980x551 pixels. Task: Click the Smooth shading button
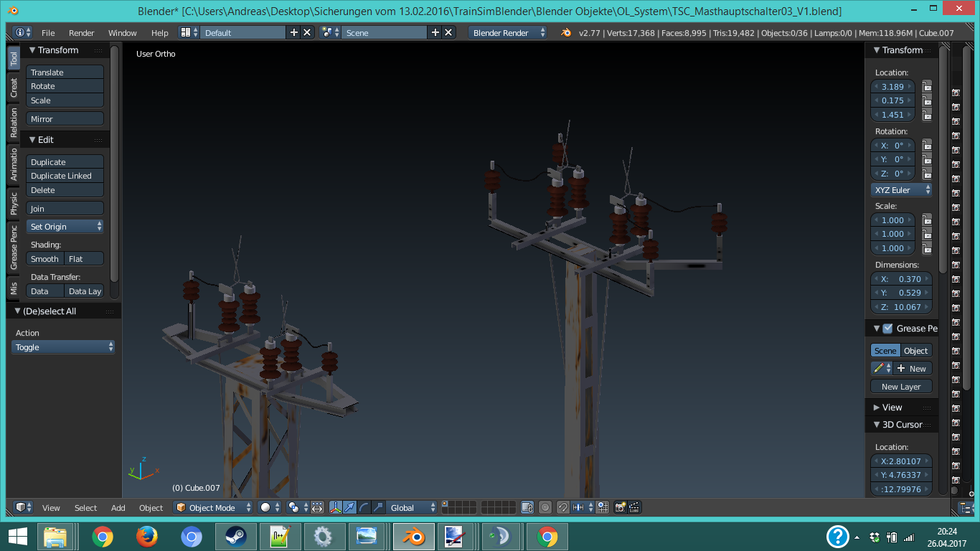click(45, 259)
